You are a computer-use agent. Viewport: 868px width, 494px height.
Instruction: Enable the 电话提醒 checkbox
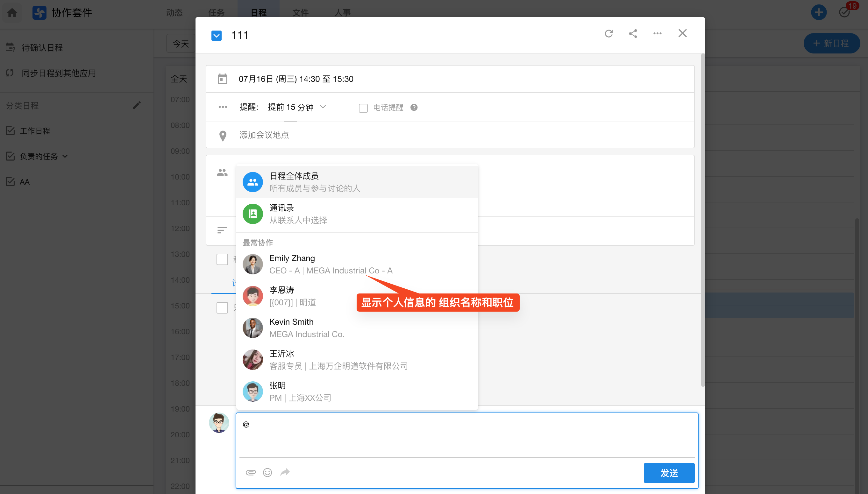click(x=363, y=108)
